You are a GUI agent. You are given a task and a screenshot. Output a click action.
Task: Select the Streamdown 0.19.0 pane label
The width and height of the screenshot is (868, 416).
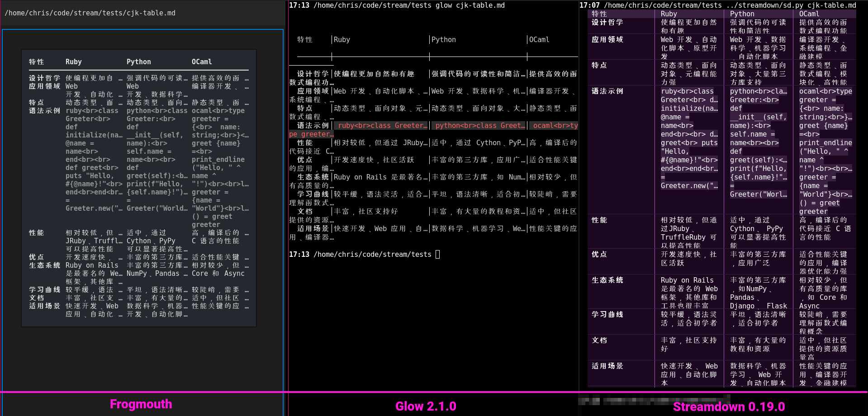tap(730, 406)
